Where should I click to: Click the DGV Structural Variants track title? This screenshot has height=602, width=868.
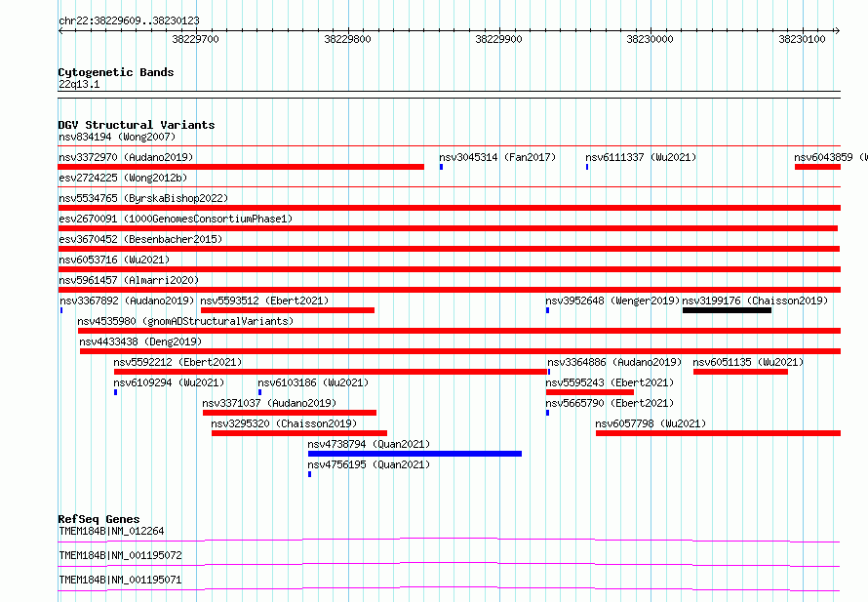click(137, 125)
